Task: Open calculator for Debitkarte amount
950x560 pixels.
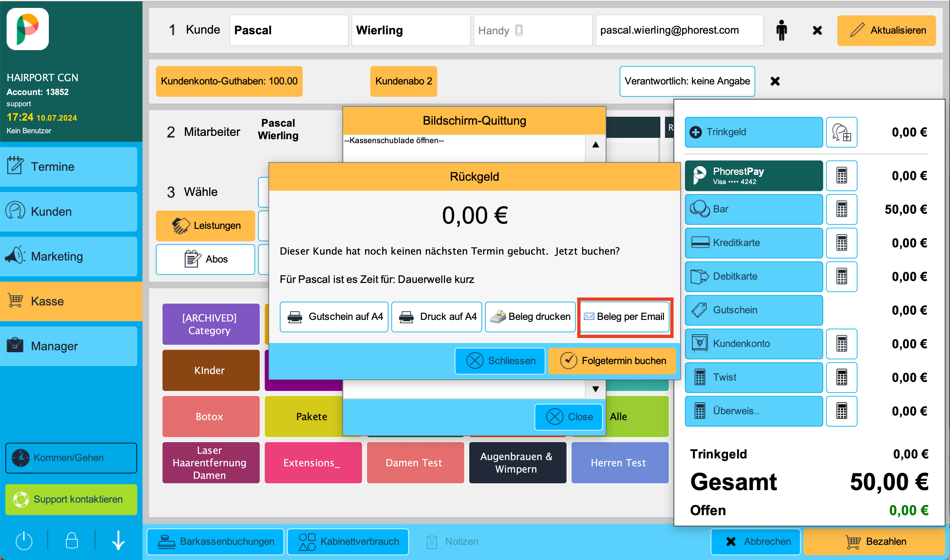Action: (x=841, y=276)
